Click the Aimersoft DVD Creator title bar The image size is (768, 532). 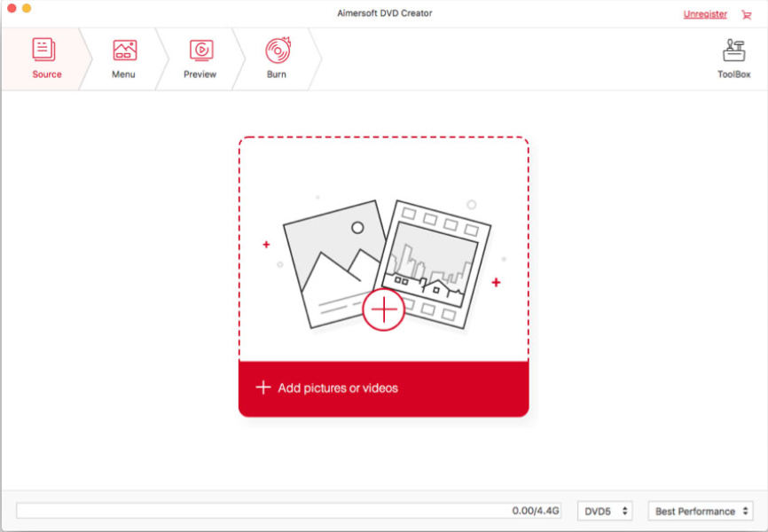(x=383, y=13)
